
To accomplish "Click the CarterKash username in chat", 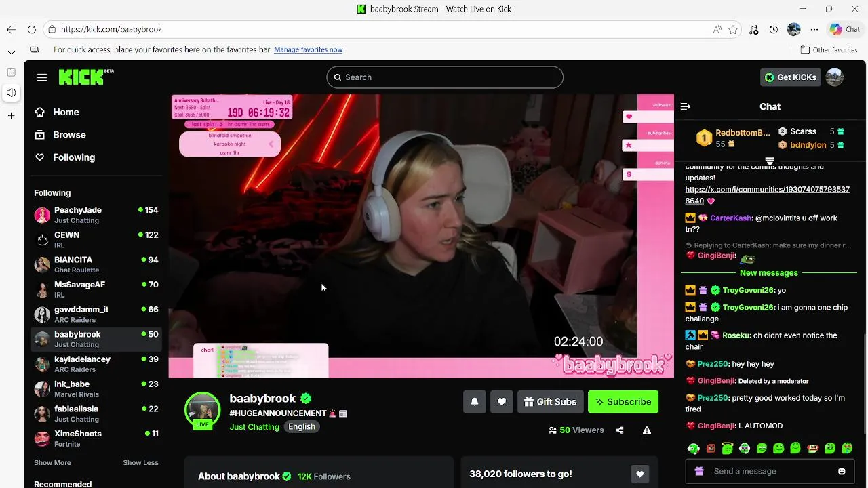I will [x=731, y=218].
